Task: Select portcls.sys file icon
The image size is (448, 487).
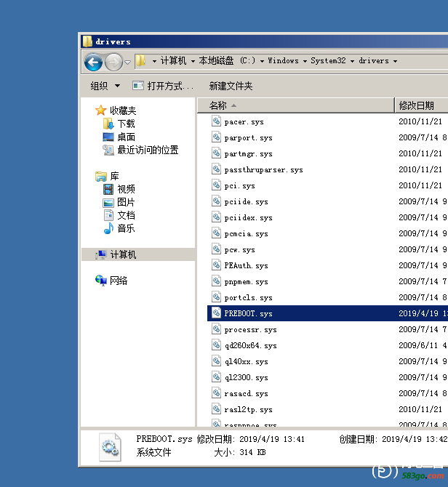Action: click(216, 297)
